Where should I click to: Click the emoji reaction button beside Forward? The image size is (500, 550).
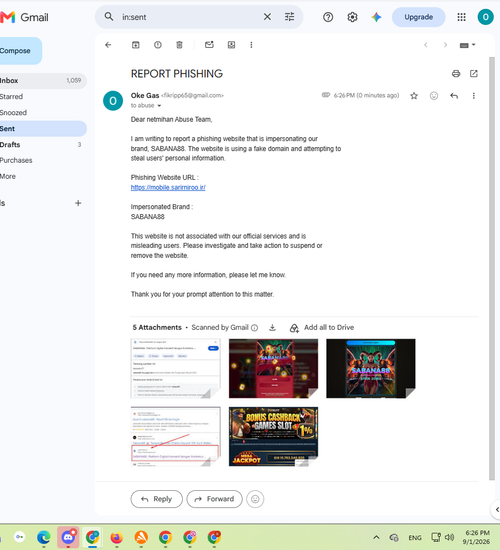255,499
